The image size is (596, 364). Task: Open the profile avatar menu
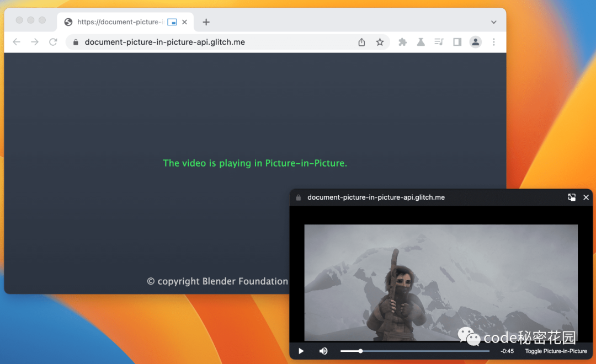[x=476, y=42]
